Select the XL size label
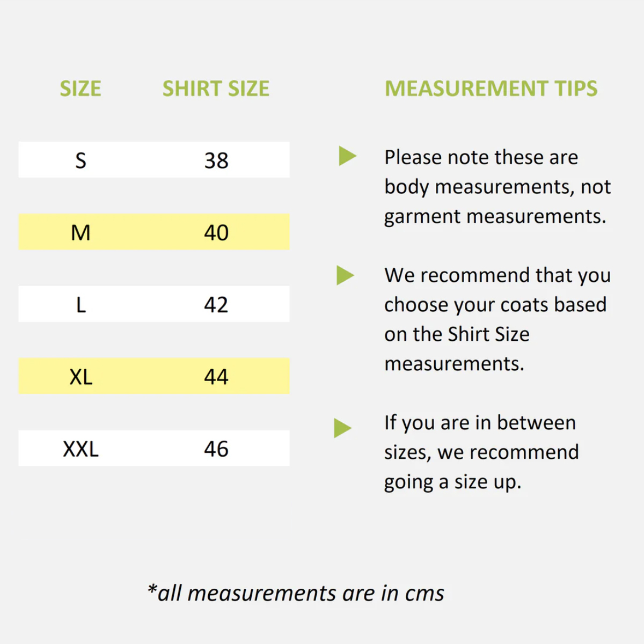This screenshot has height=644, width=644. coord(80,377)
